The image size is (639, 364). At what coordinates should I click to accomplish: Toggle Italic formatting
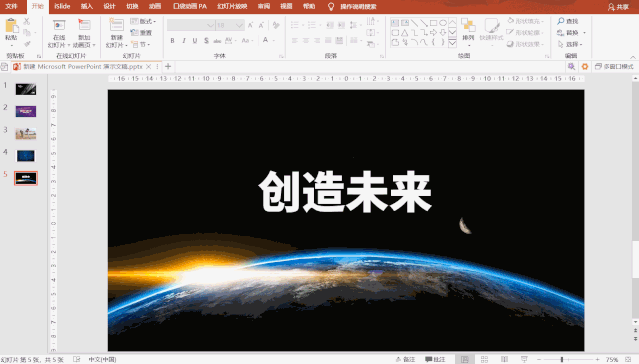pos(184,41)
